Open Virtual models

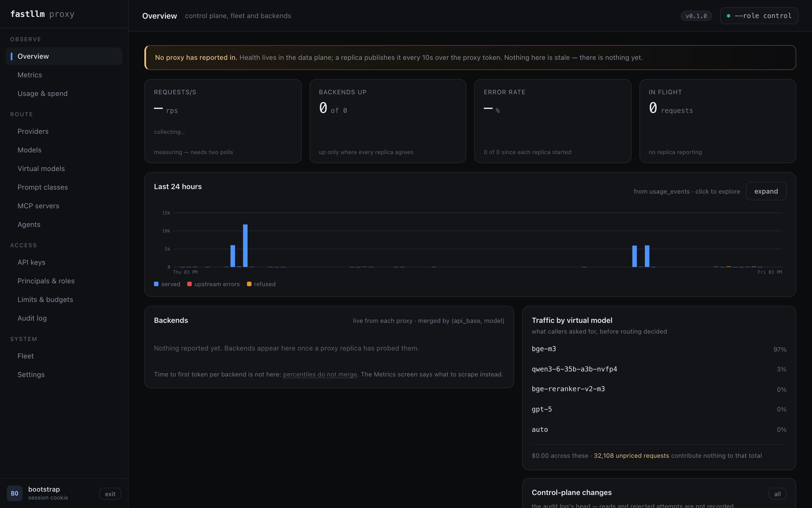[x=64, y=169]
